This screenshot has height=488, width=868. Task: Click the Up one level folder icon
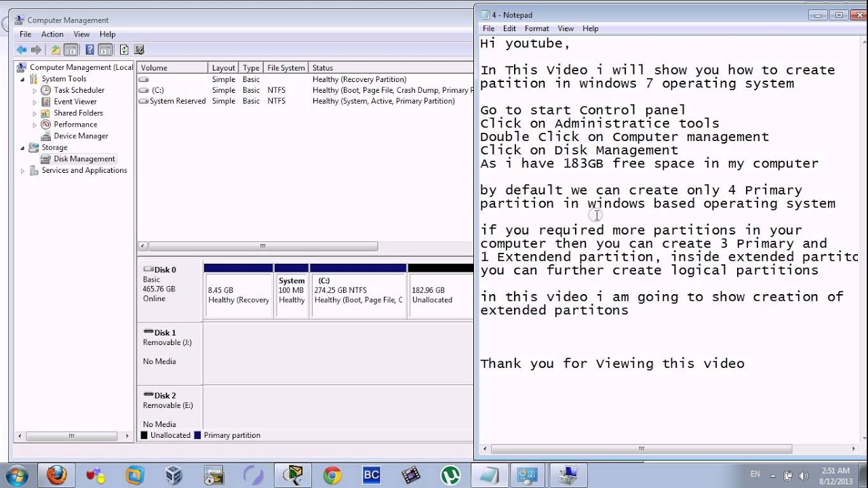(x=56, y=49)
